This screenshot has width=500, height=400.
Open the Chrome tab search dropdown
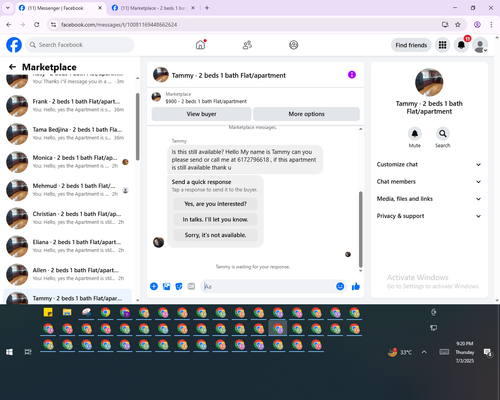coord(8,8)
